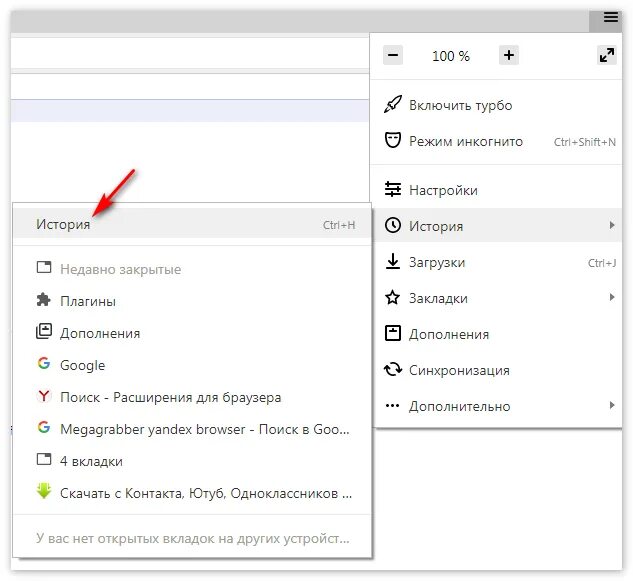The width and height of the screenshot is (633, 581).
Task: Click the Загрузки download arrow icon
Action: [392, 261]
